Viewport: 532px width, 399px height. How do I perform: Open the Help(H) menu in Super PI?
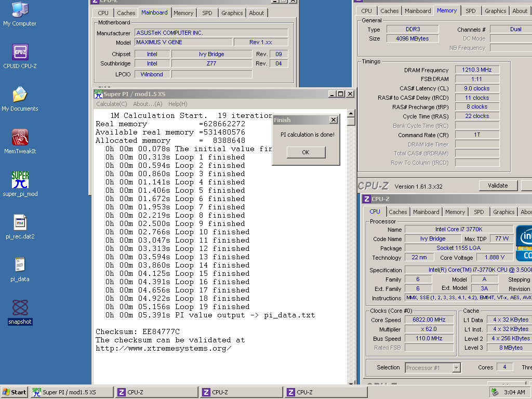tap(178, 104)
